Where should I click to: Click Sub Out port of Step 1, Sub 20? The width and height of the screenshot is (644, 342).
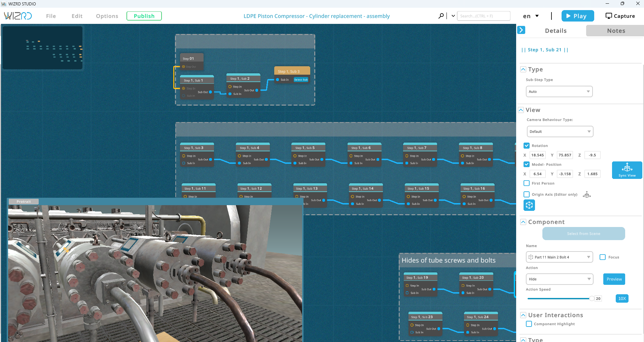pos(490,289)
